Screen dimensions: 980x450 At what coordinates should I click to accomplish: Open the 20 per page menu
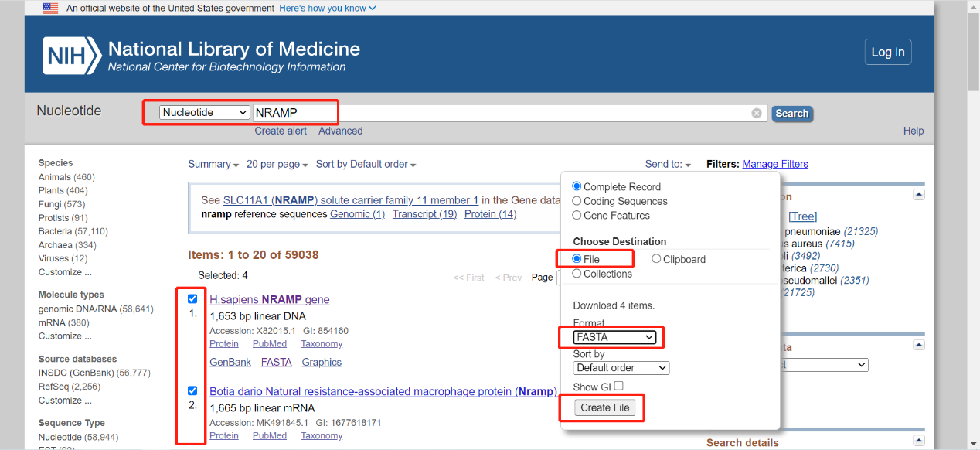click(x=277, y=164)
